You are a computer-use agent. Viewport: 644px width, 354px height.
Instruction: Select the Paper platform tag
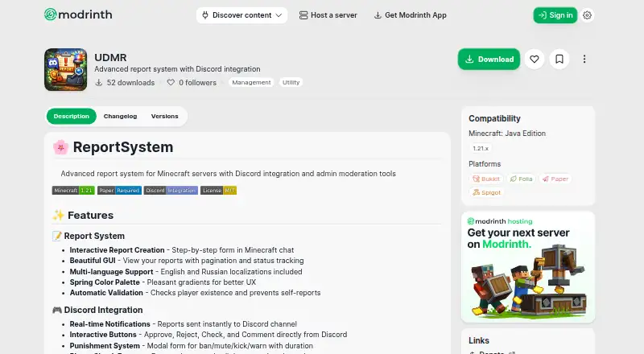tap(555, 179)
